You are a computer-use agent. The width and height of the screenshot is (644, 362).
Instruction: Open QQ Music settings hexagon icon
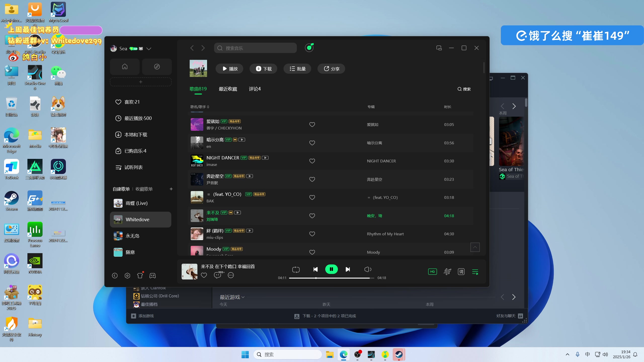coord(127,276)
